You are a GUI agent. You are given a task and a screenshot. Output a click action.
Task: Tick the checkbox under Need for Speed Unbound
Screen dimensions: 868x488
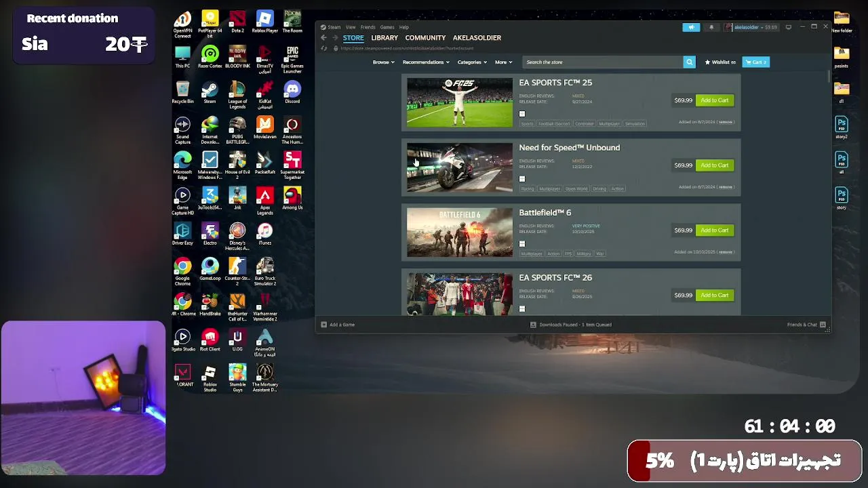(x=522, y=179)
